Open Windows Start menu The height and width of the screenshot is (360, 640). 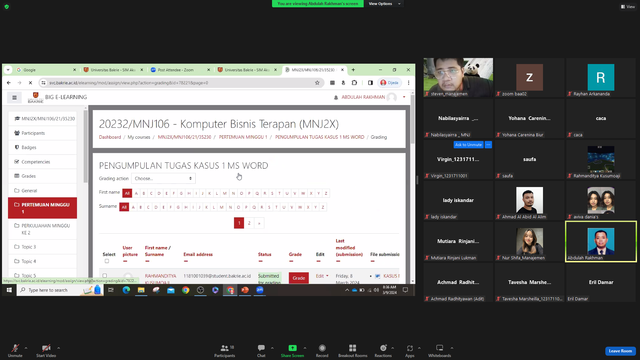(x=9, y=290)
